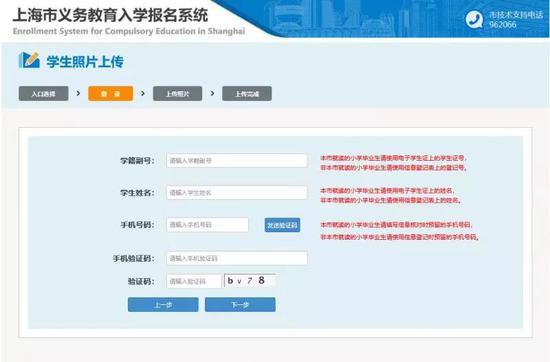
Task: Refresh the bv78 captcha image
Action: click(x=250, y=281)
